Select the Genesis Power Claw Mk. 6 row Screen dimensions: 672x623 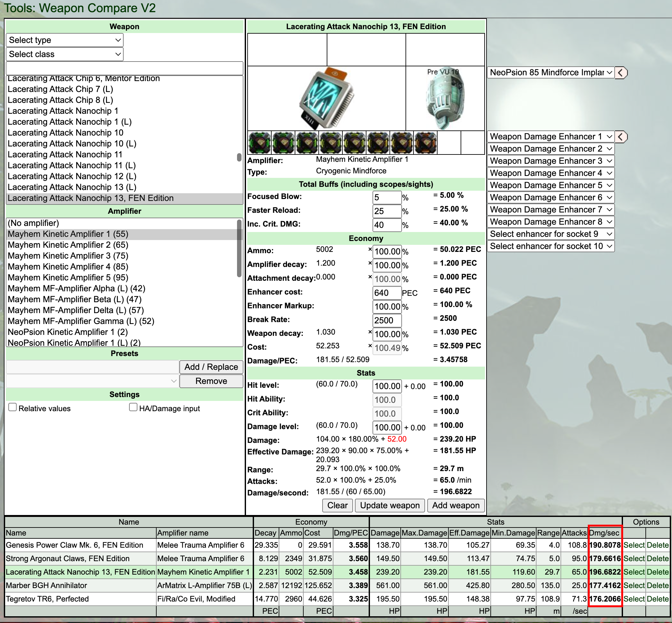tap(634, 545)
